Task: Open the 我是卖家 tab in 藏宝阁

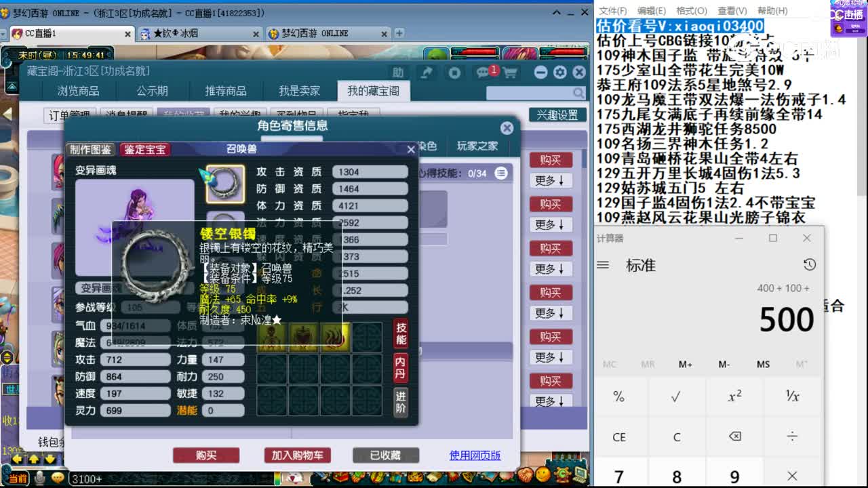Action: (x=299, y=91)
